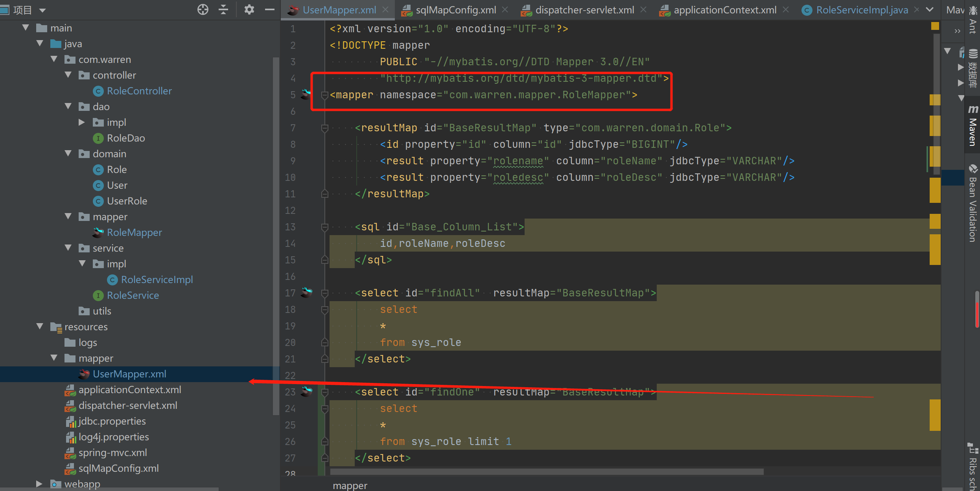The width and height of the screenshot is (980, 491).
Task: Click the rolename property on line 9
Action: [x=518, y=161]
